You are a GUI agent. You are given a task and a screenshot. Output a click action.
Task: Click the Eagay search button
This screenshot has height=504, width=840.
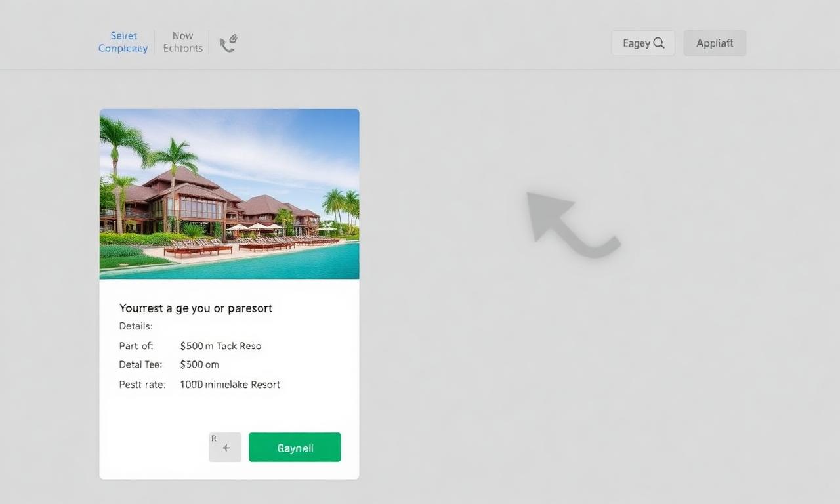tap(643, 43)
